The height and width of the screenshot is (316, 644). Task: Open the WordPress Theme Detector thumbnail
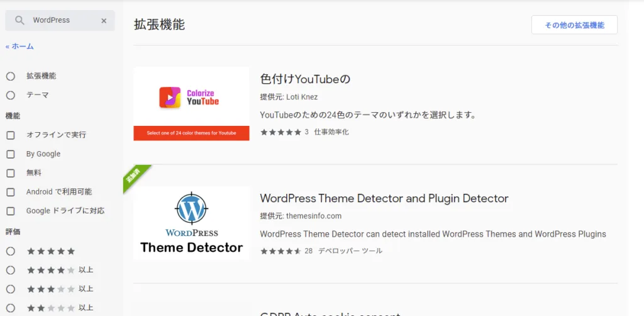point(191,223)
